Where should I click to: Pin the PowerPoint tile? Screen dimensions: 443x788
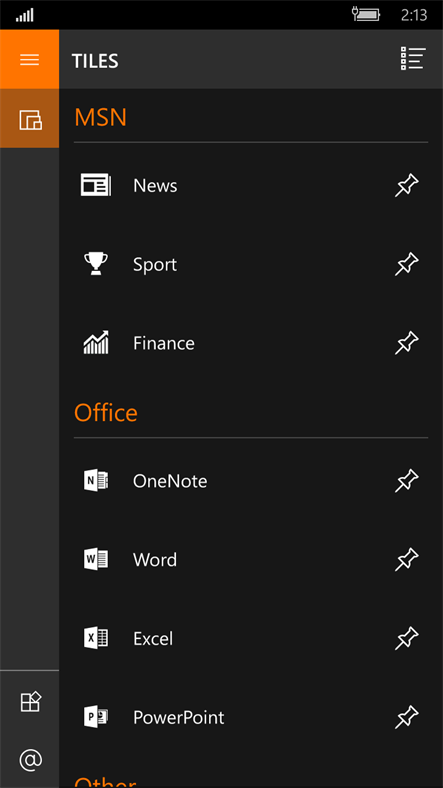406,717
